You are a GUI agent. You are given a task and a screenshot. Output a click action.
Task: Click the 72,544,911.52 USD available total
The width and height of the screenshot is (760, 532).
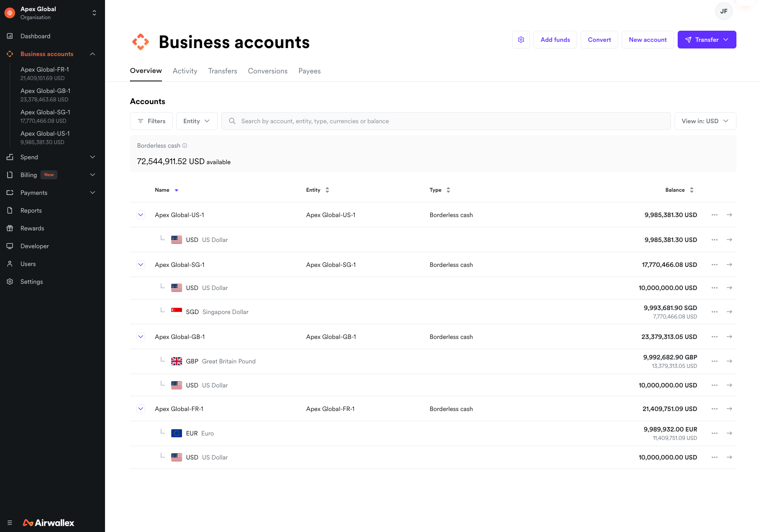184,161
